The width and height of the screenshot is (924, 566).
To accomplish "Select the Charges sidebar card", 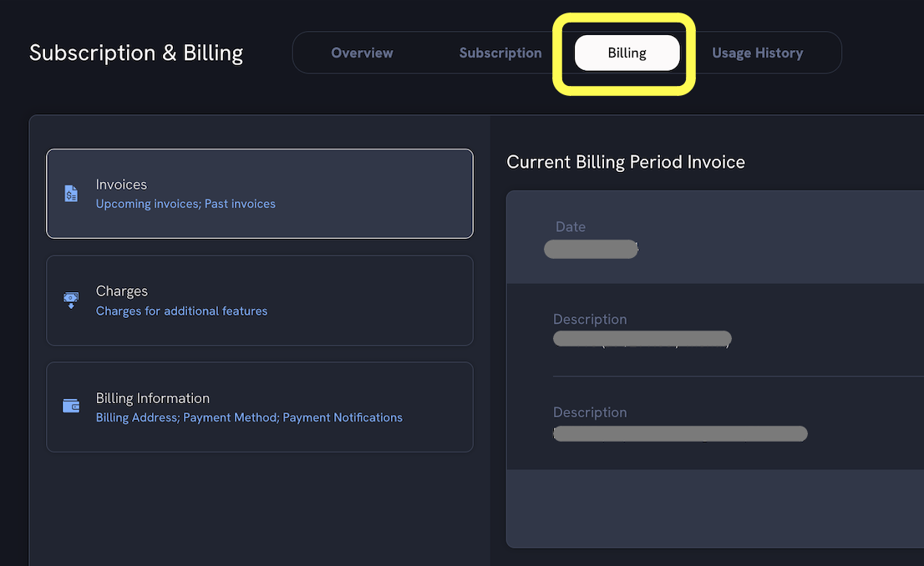I will point(259,301).
